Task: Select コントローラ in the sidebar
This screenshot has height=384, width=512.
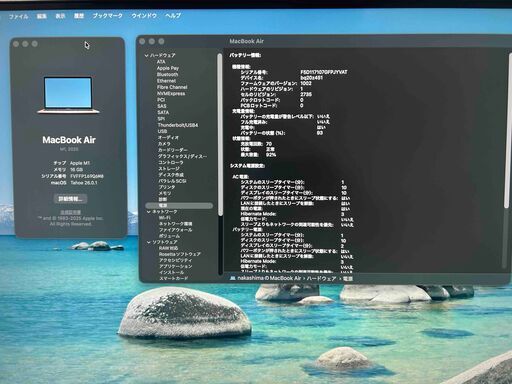Action: [x=171, y=162]
